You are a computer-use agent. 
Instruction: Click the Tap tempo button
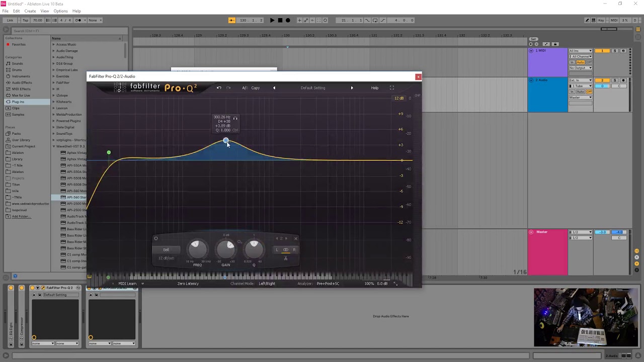click(x=26, y=20)
